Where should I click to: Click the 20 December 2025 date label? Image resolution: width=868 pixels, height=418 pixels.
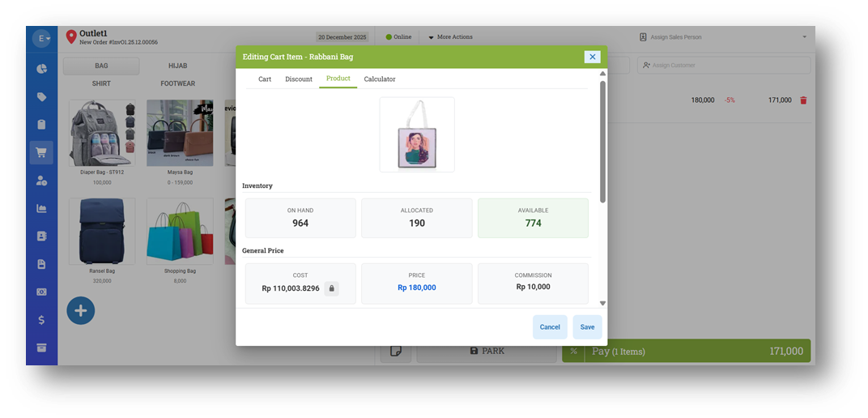[x=343, y=37]
